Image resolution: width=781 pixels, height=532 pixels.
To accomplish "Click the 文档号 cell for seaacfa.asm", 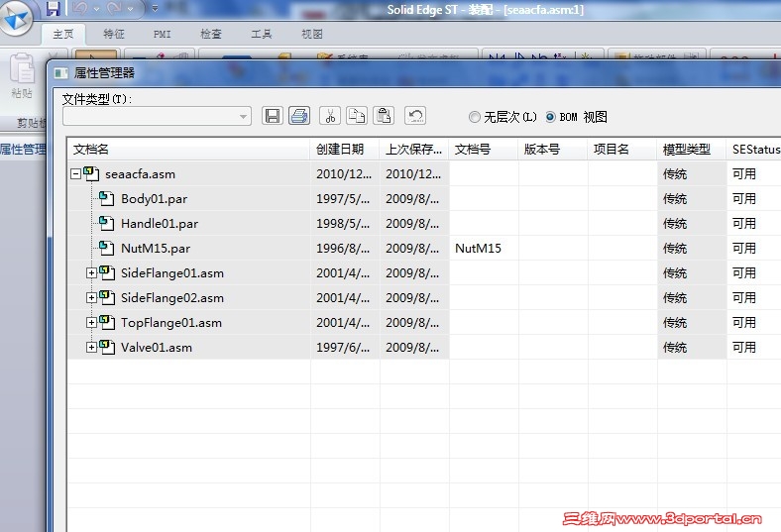I will 484,173.
